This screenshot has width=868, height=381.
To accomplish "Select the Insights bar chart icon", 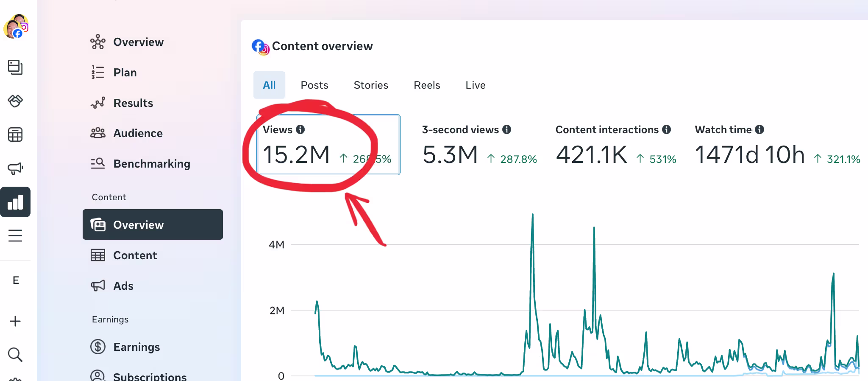I will click(15, 202).
